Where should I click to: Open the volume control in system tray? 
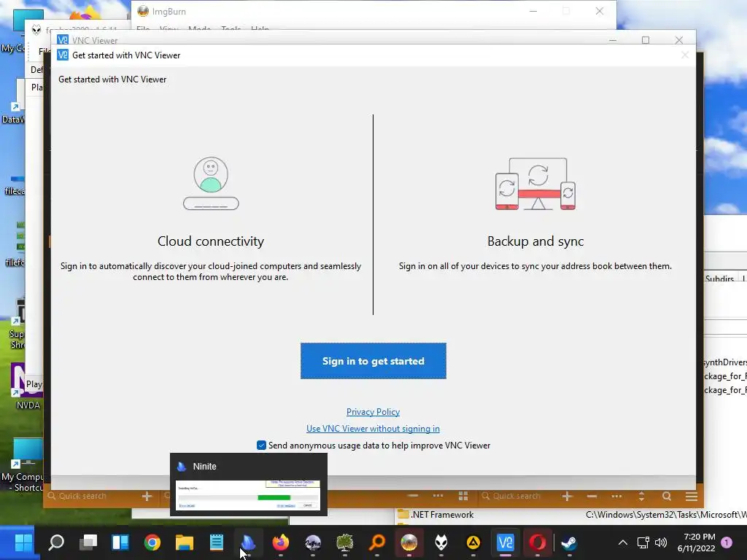[x=661, y=542]
